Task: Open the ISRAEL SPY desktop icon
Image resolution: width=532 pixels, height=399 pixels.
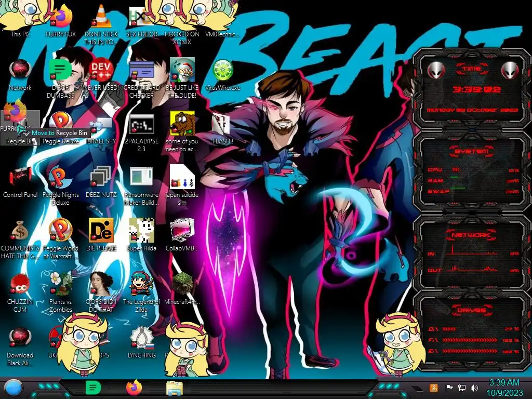Action: [101, 124]
